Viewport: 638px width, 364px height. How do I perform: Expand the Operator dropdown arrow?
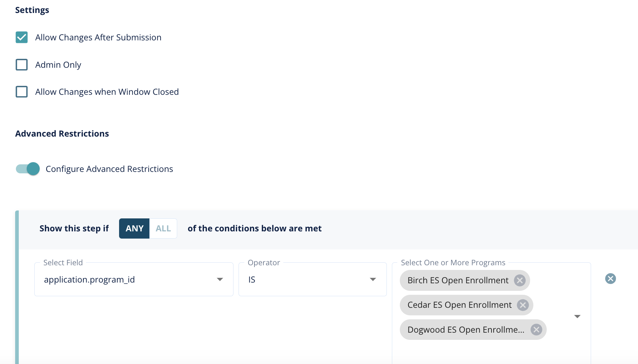pyautogui.click(x=373, y=280)
